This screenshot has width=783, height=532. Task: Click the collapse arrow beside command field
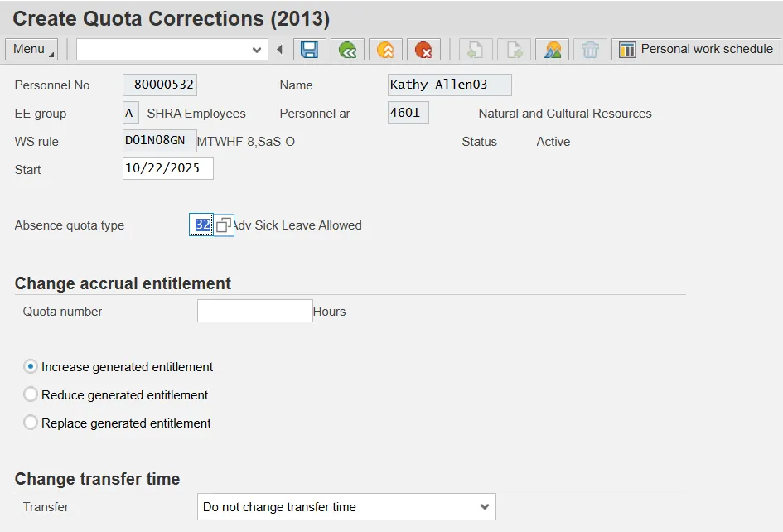coord(280,50)
